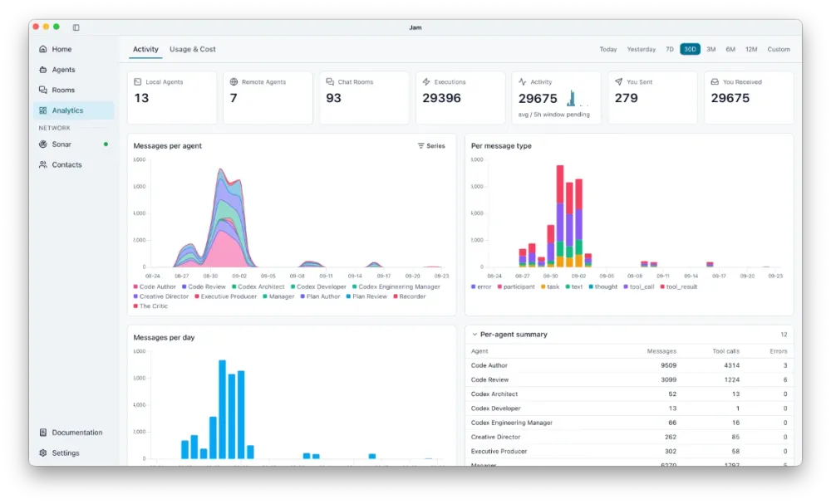Open the Custom date range picker

(779, 49)
